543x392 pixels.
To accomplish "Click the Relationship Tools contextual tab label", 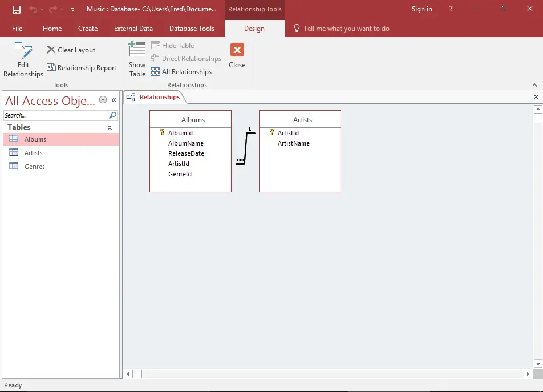I will 255,9.
